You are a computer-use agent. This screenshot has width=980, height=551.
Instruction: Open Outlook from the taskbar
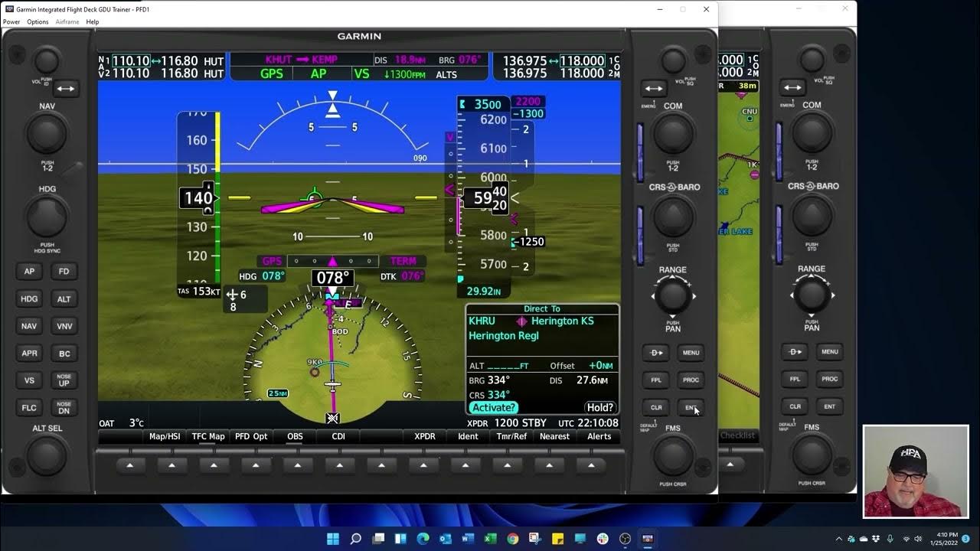coord(446,539)
